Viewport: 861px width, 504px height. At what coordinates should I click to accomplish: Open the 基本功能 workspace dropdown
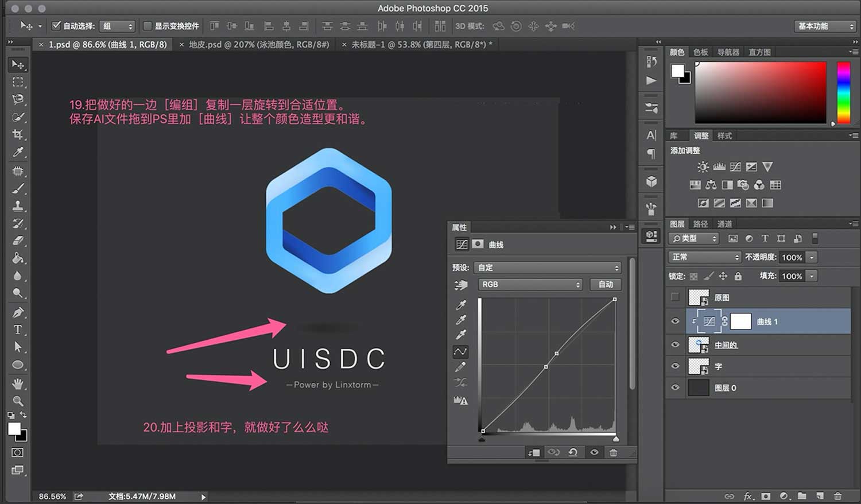825,26
